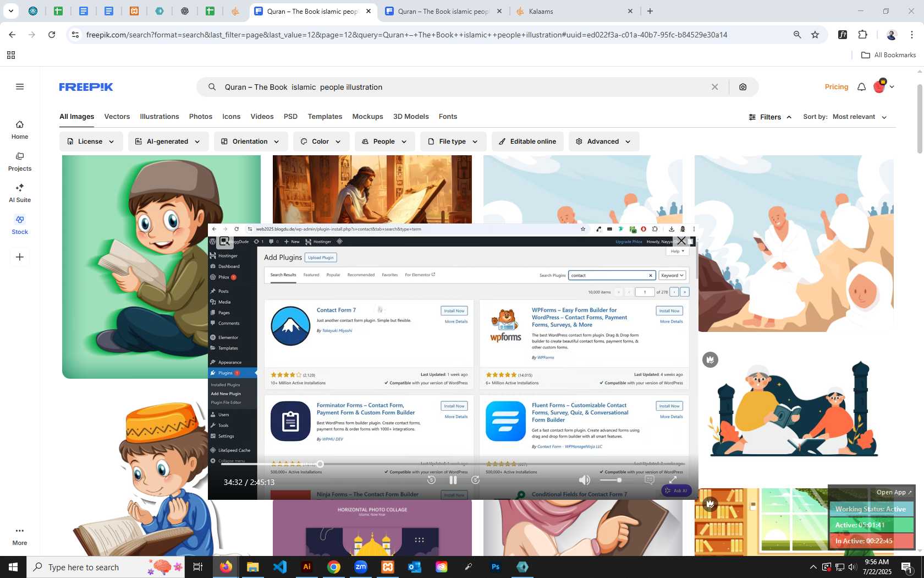
Task: Expand the Advanced filter dropdown
Action: (604, 141)
